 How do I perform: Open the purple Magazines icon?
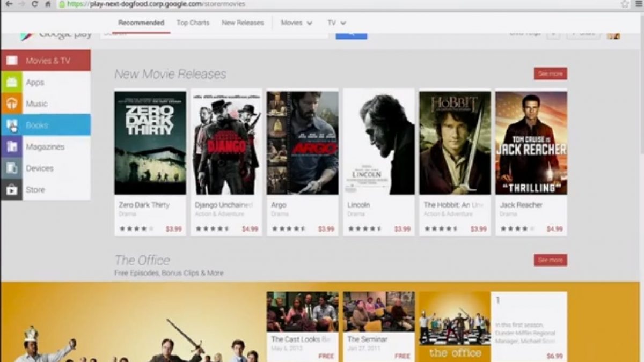pyautogui.click(x=11, y=146)
